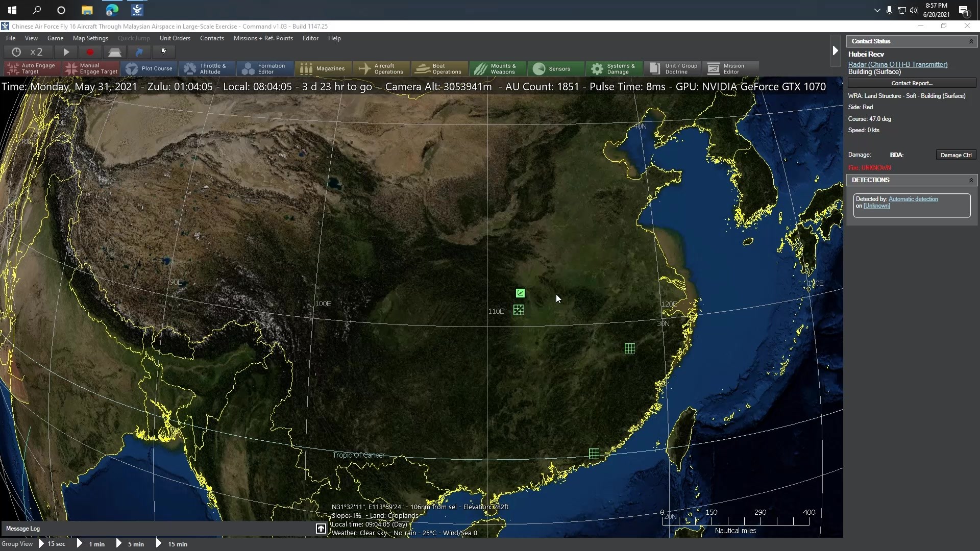
Task: Open Aircraft Operations
Action: coord(382,69)
